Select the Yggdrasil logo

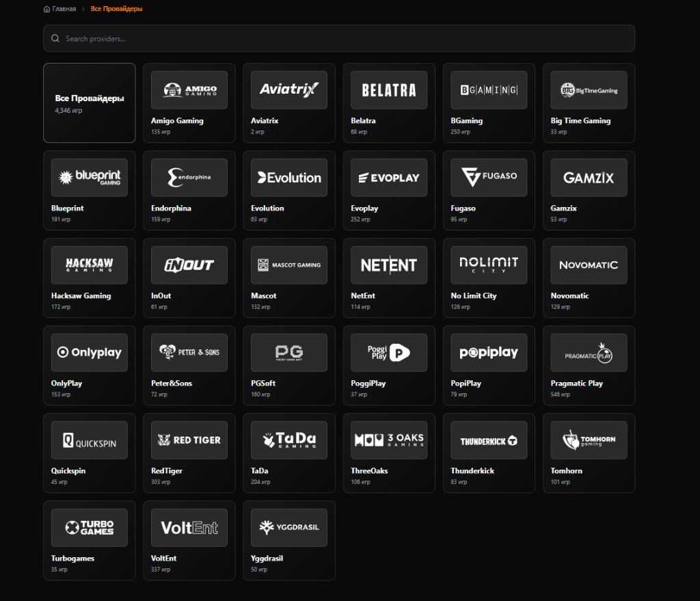289,527
